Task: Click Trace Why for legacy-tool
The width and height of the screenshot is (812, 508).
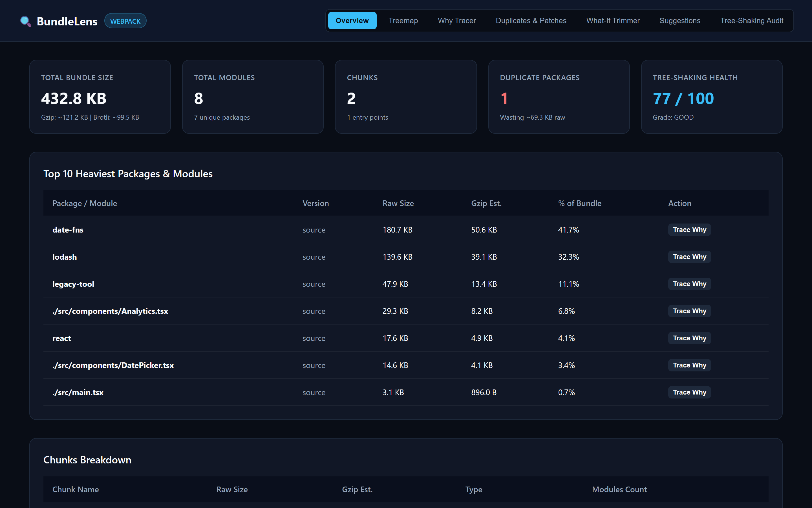Action: pos(689,284)
